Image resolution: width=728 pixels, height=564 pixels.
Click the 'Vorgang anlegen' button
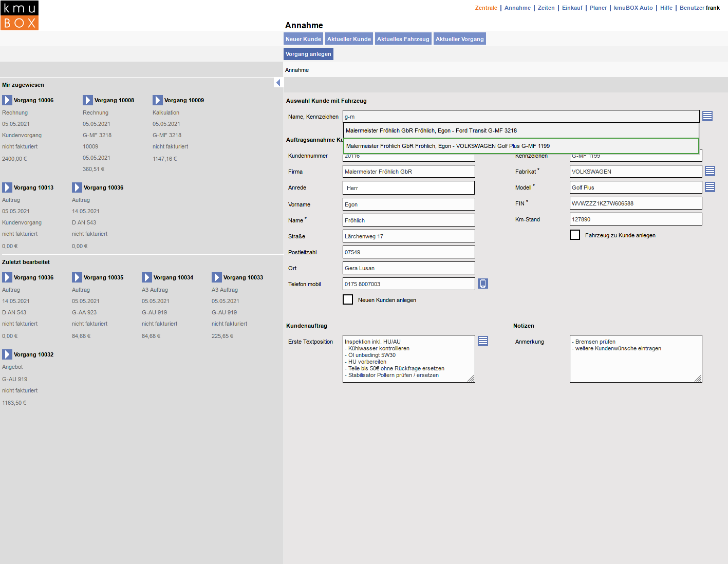[308, 54]
